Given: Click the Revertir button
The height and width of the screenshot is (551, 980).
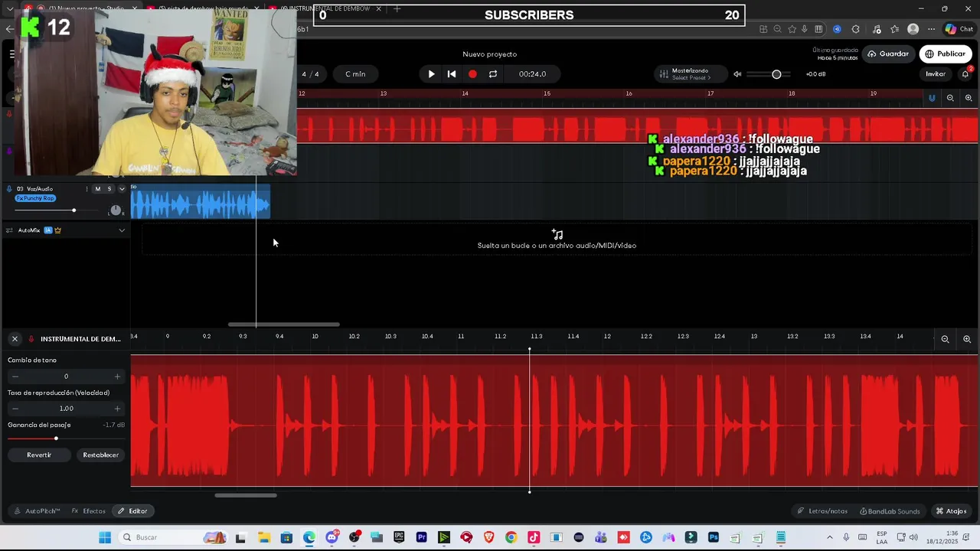Looking at the screenshot, I should 39,455.
